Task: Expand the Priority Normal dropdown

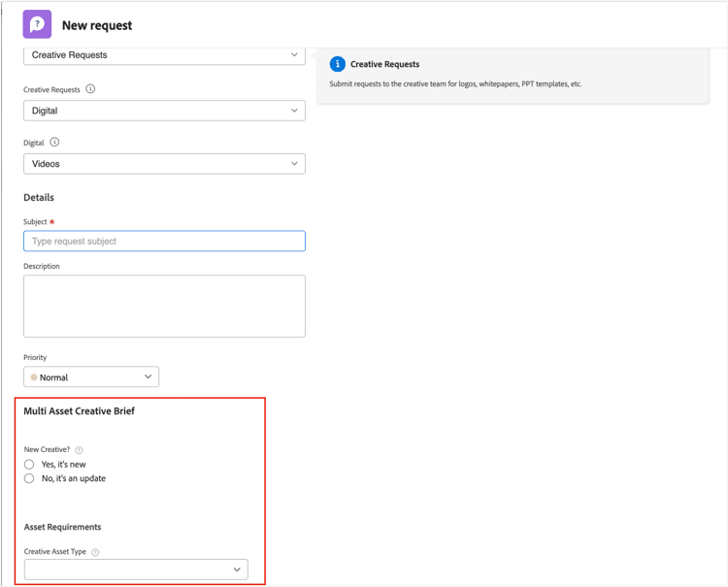Action: (91, 376)
